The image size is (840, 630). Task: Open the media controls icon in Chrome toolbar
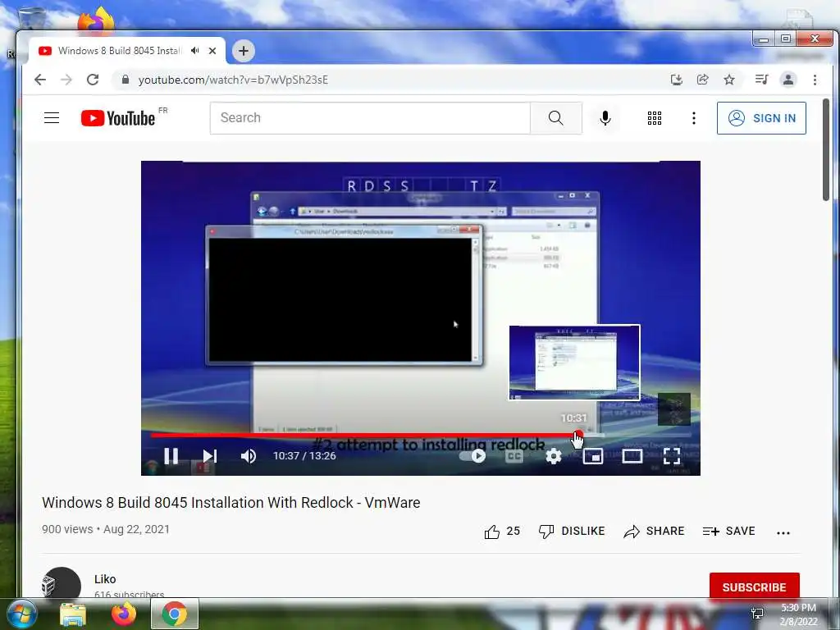tap(761, 80)
